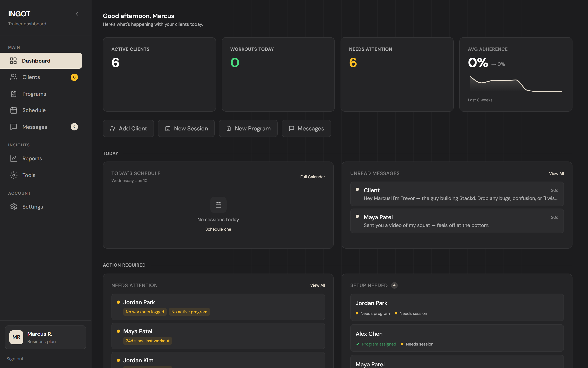Click the add-person icon on Add Client

[x=112, y=129]
